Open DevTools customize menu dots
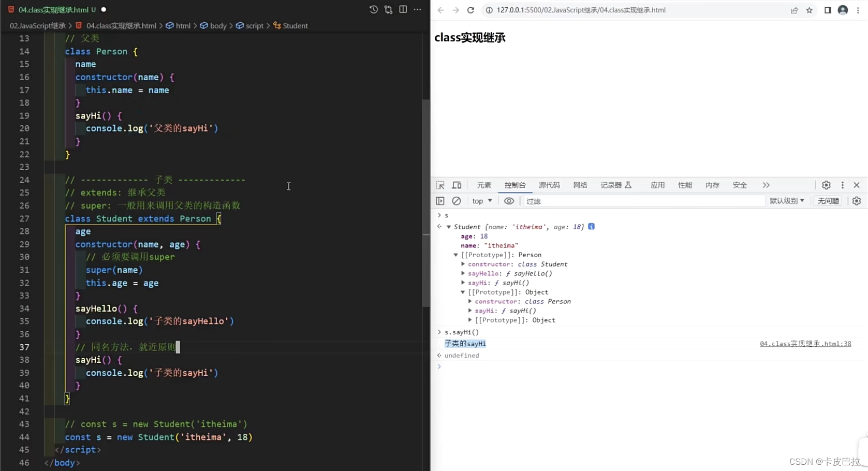 [x=842, y=185]
